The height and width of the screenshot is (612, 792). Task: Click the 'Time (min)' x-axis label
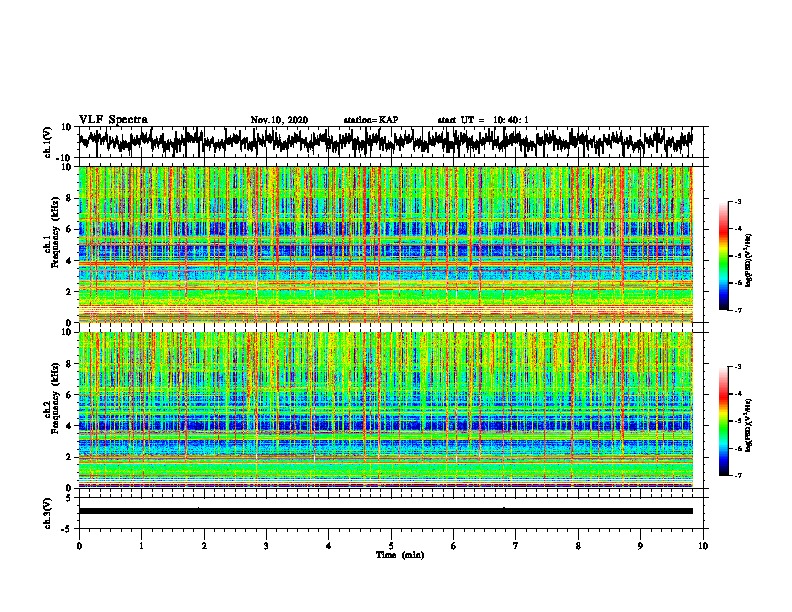pos(400,555)
